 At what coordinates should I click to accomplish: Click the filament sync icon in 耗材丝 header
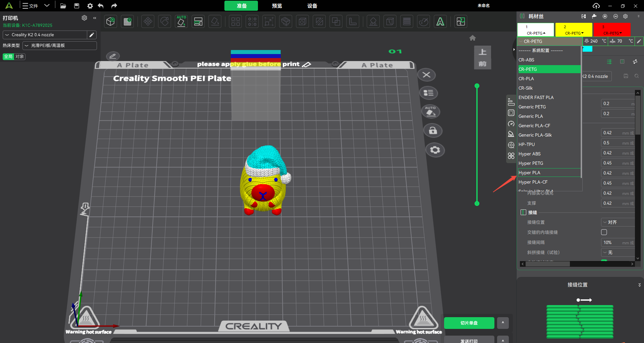[584, 16]
